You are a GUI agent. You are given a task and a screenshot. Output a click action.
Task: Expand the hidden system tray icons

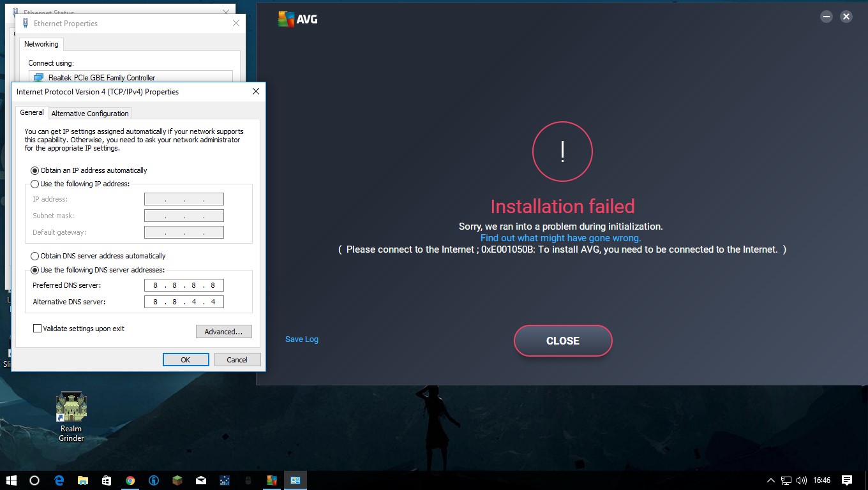coord(771,480)
